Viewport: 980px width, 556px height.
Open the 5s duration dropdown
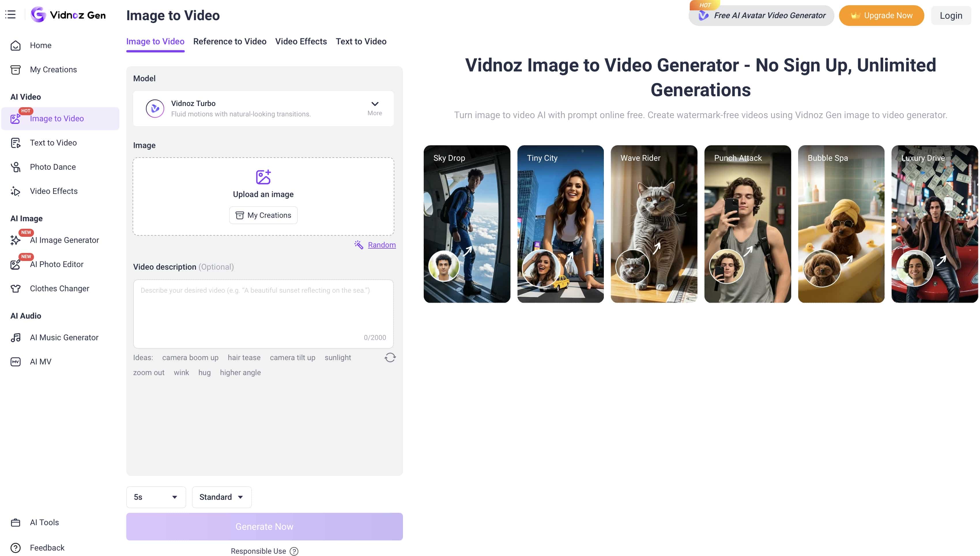(156, 497)
